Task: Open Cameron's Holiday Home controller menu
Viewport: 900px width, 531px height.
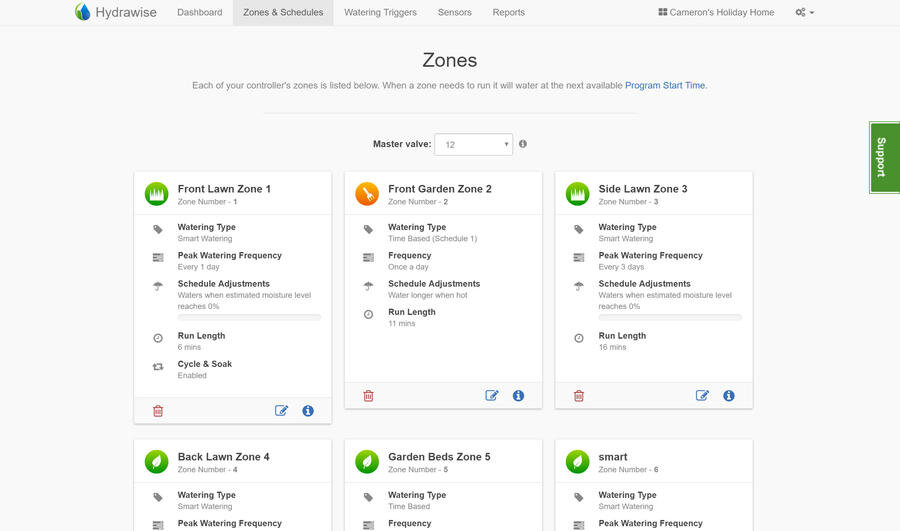Action: 716,12
